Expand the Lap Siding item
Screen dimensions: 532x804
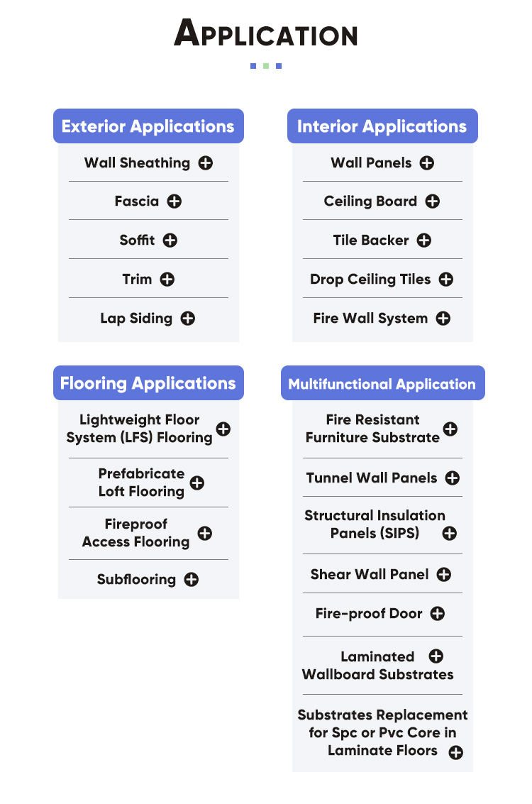click(188, 319)
